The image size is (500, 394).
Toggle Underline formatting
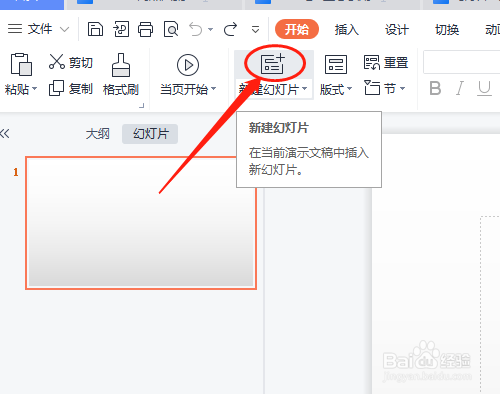pos(484,88)
